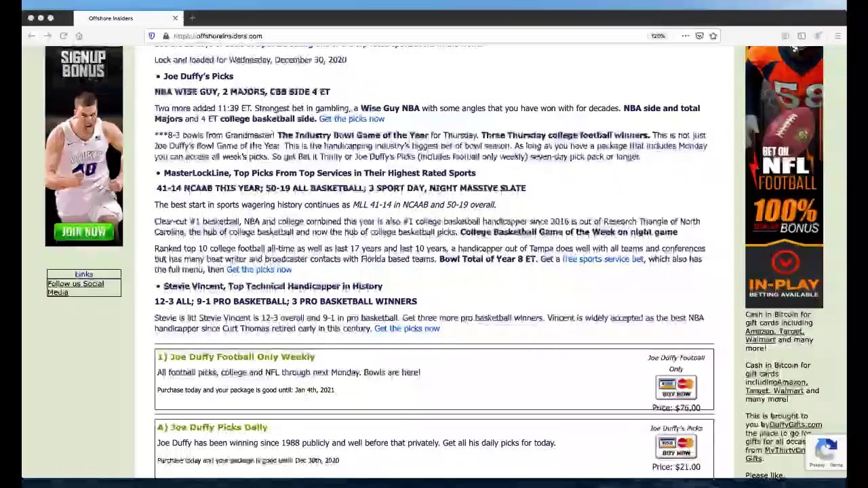
Task: Go back to the previous page
Action: coord(31,36)
